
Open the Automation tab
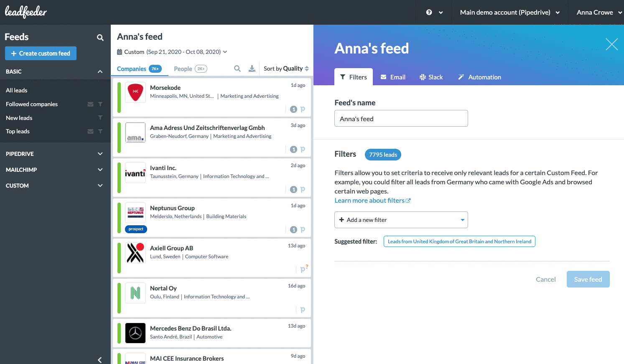point(480,77)
